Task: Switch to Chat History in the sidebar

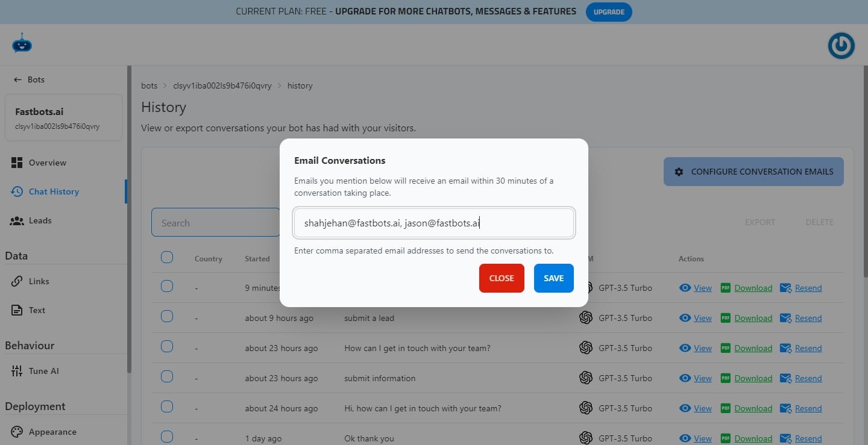Action: click(x=54, y=191)
